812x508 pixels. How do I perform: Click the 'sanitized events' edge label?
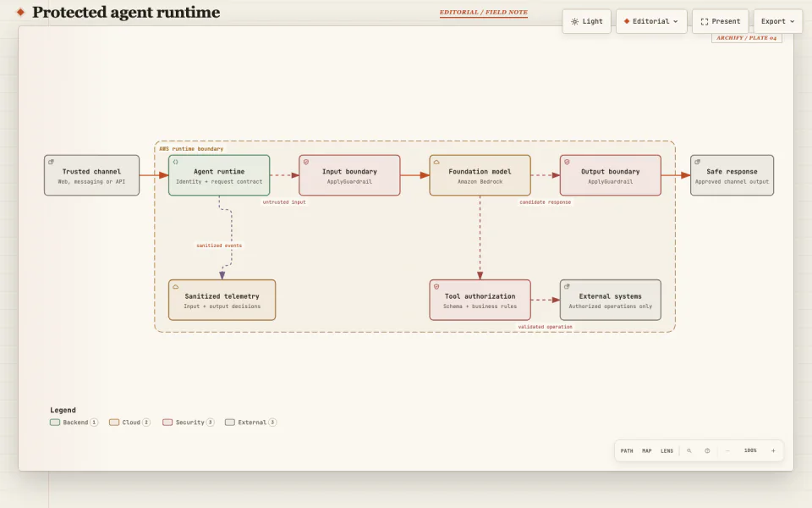[219, 246]
